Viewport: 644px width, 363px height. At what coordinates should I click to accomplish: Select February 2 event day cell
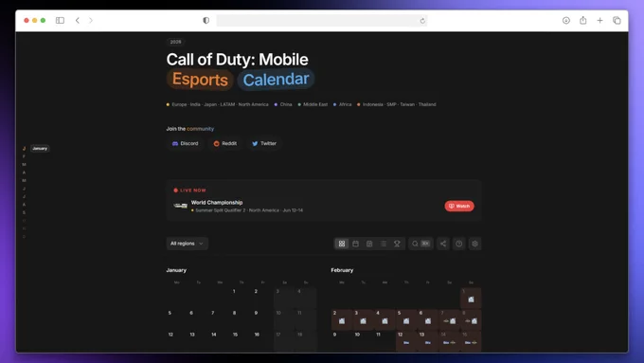pyautogui.click(x=342, y=319)
